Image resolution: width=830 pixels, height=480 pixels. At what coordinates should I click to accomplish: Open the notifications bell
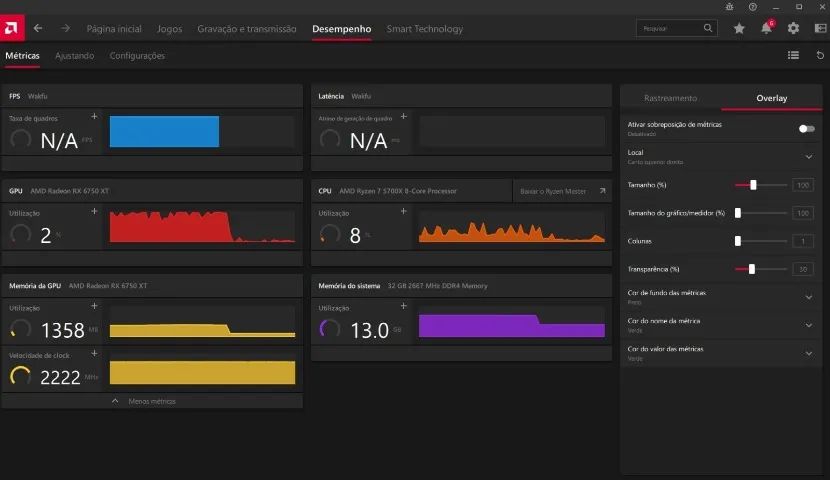coord(766,28)
